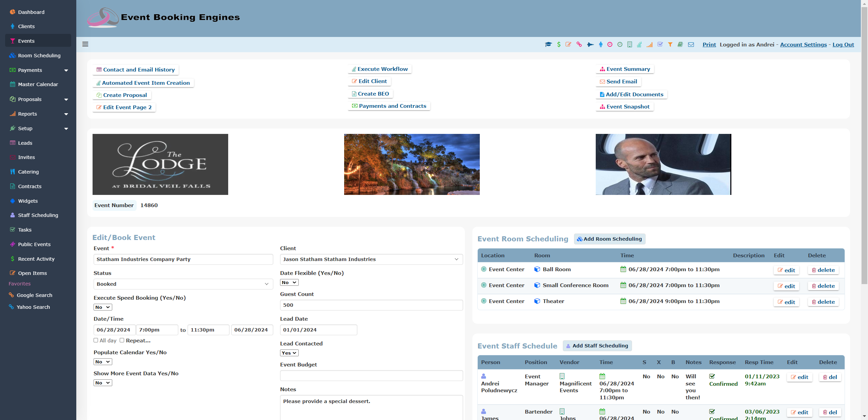Click inside the Event Budget input field
868x420 pixels.
point(371,375)
